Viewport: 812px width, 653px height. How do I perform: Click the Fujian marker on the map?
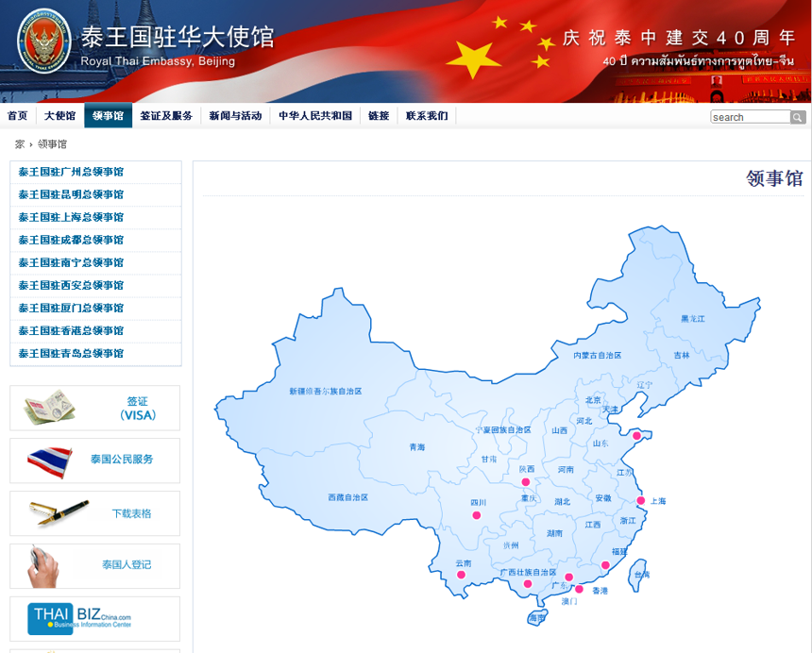tap(605, 566)
